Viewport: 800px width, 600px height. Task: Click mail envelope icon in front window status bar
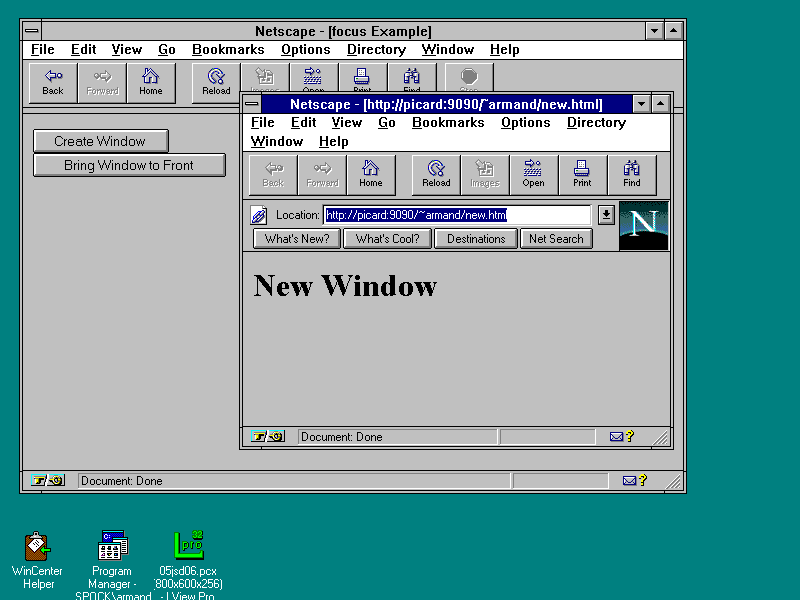pos(616,437)
